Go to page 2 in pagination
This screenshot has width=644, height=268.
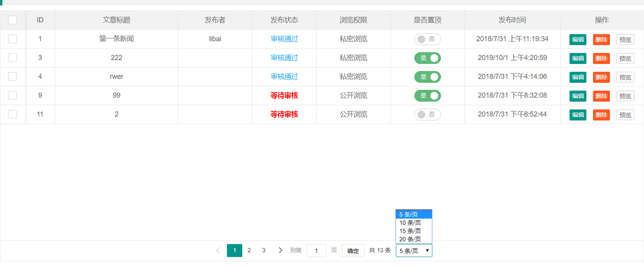tap(249, 250)
